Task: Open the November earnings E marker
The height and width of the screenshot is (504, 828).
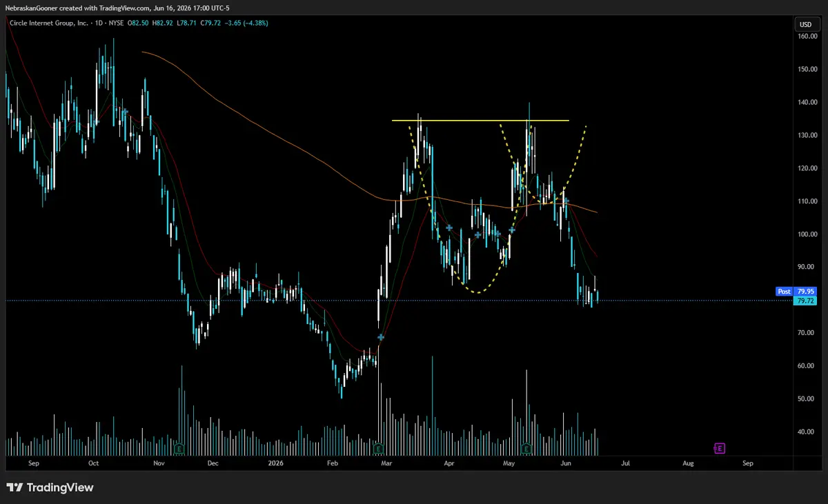Action: tap(179, 448)
